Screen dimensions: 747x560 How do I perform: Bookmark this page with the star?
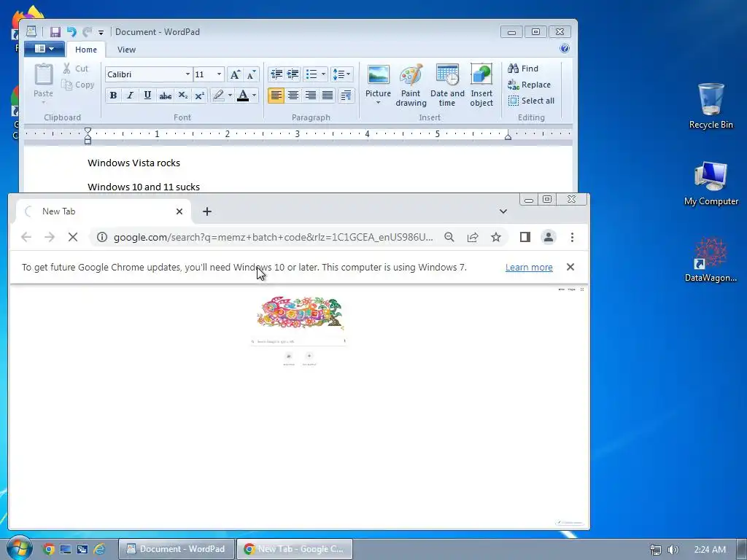(x=496, y=237)
